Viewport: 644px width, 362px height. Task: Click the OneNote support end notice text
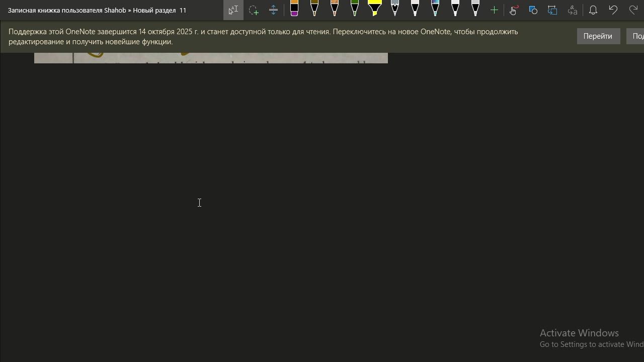(263, 37)
